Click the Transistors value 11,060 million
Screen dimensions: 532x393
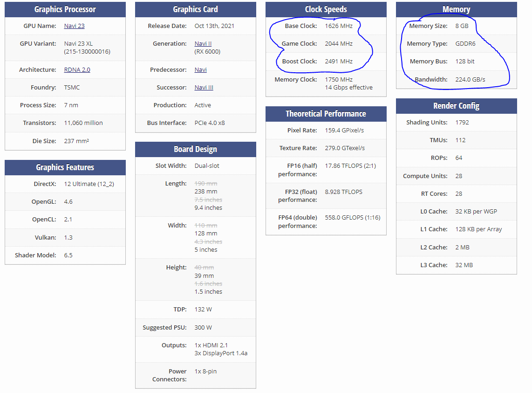pyautogui.click(x=83, y=123)
